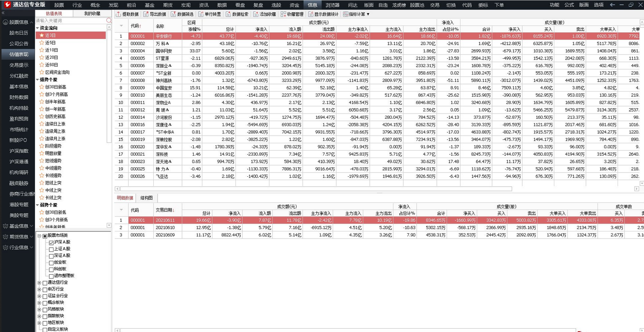
Task: Open the 浏览器 menu
Action: (x=332, y=5)
